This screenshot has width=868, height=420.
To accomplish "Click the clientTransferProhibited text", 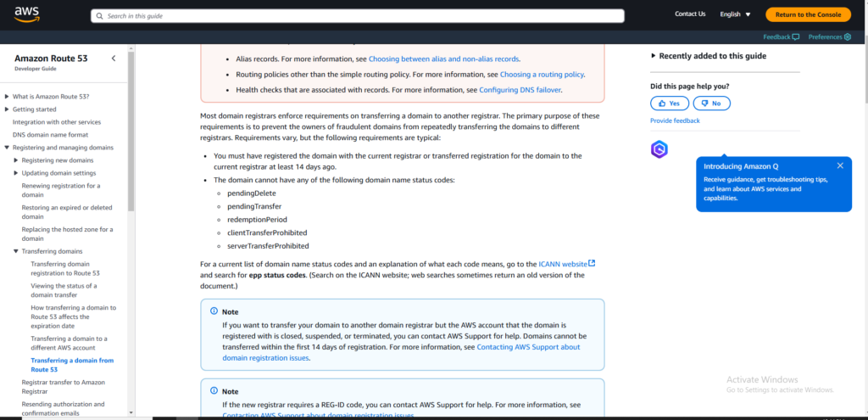I will [x=267, y=232].
